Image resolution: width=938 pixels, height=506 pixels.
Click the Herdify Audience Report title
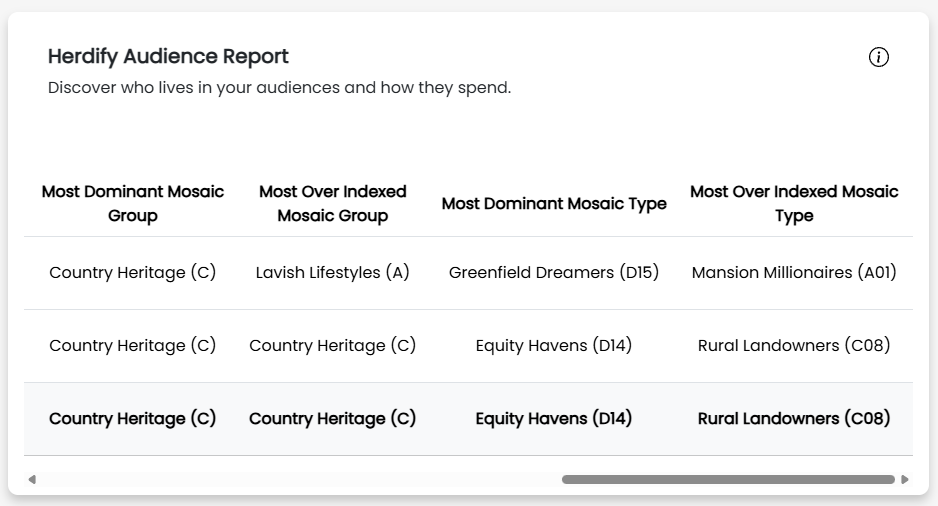pos(168,56)
